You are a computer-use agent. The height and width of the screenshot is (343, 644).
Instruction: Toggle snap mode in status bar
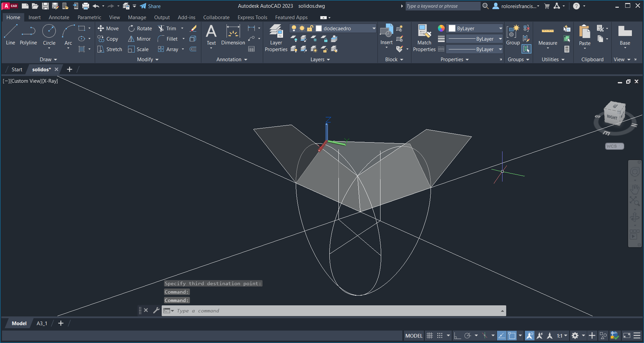(x=440, y=336)
